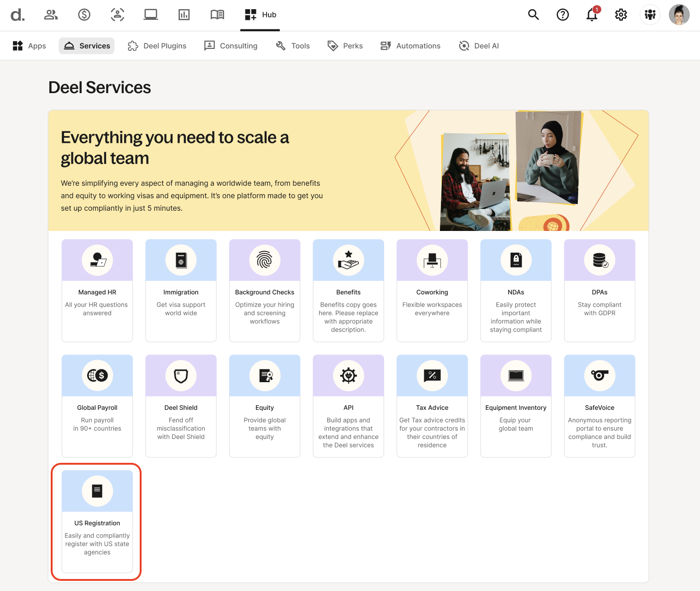The width and height of the screenshot is (700, 591).
Task: Click the team group icon beside avatar
Action: click(650, 15)
